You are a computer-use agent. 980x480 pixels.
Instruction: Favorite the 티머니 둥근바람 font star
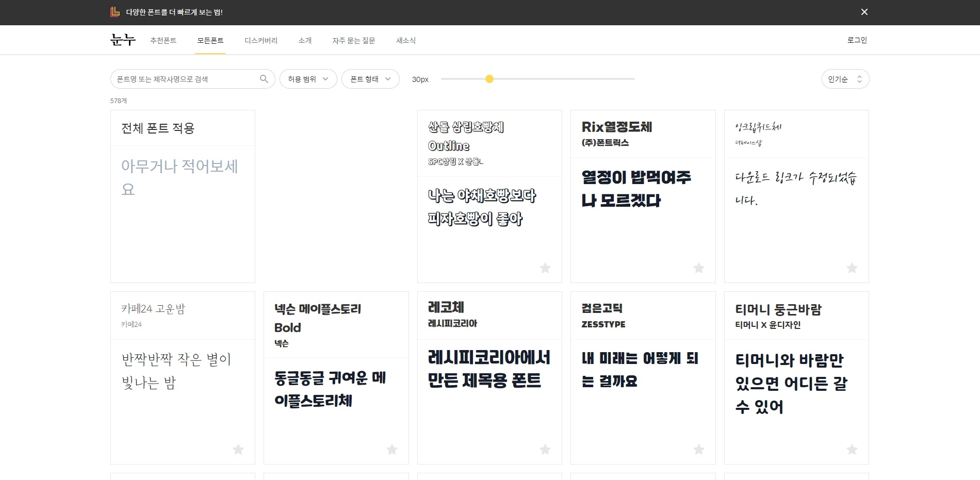[852, 450]
